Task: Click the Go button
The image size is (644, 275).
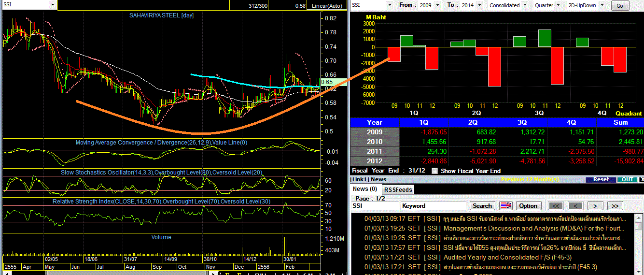Action: [620, 6]
